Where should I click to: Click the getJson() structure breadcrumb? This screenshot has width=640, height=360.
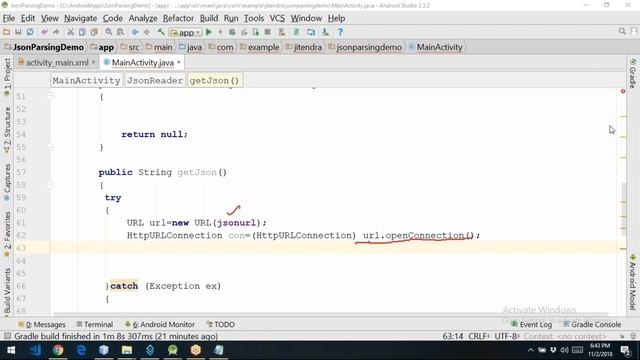[214, 80]
